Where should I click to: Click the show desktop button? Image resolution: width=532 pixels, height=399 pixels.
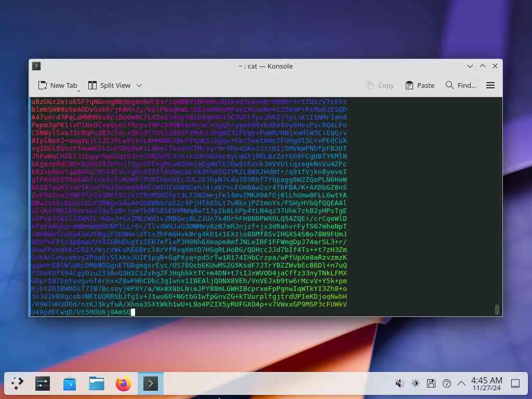(x=515, y=383)
